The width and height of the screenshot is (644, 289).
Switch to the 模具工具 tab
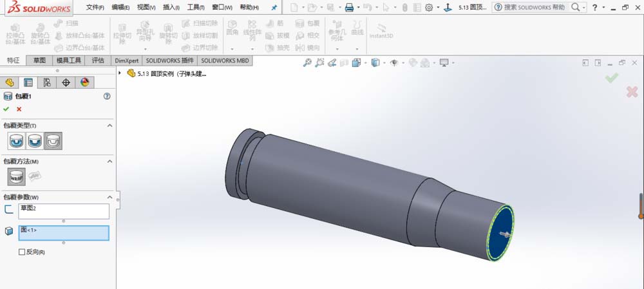point(69,61)
